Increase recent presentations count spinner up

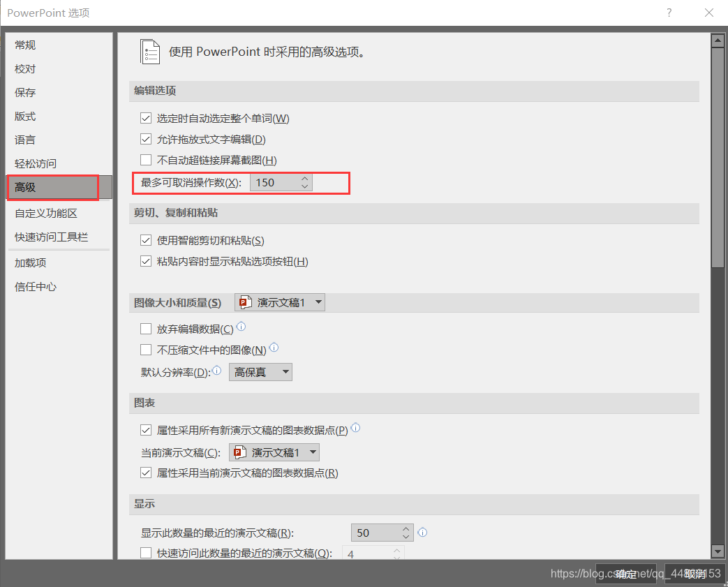(406, 528)
